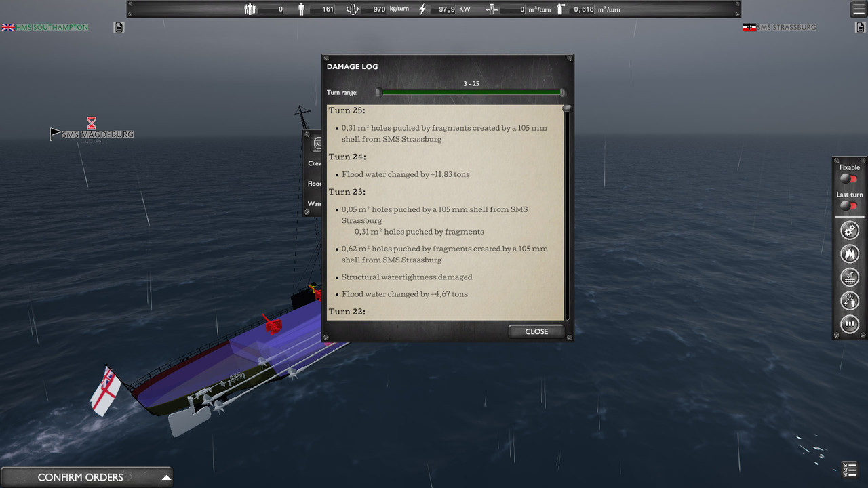Click the Turn 25 heading in log
This screenshot has height=488, width=868.
click(347, 110)
